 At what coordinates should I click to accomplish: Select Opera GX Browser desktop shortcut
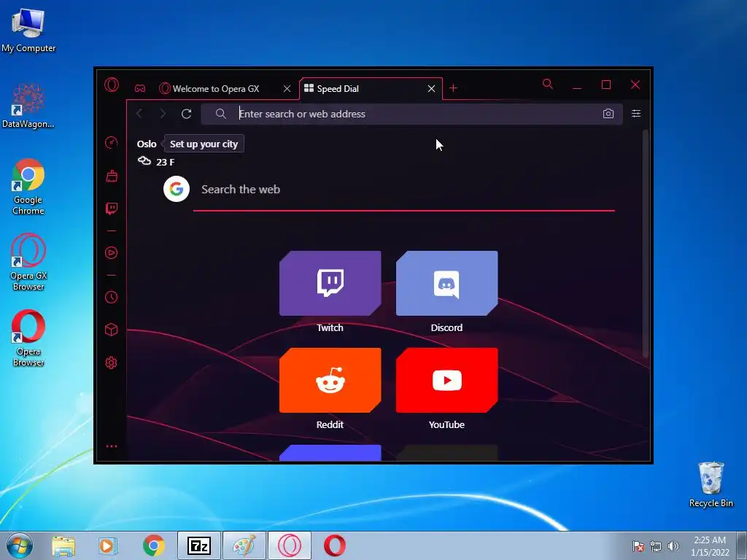(x=28, y=262)
